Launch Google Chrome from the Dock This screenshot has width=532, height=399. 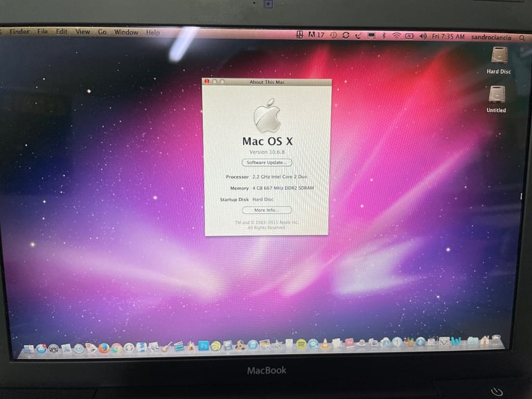[116, 348]
